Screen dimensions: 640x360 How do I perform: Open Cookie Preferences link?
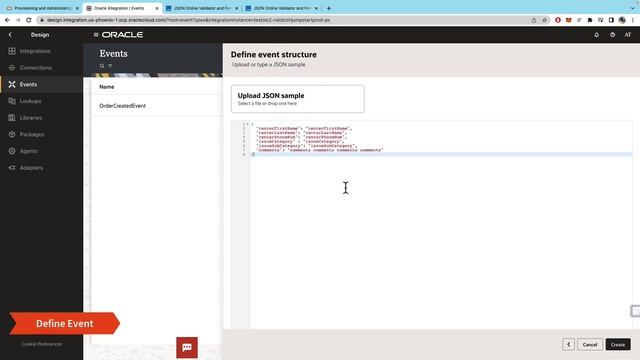click(42, 344)
